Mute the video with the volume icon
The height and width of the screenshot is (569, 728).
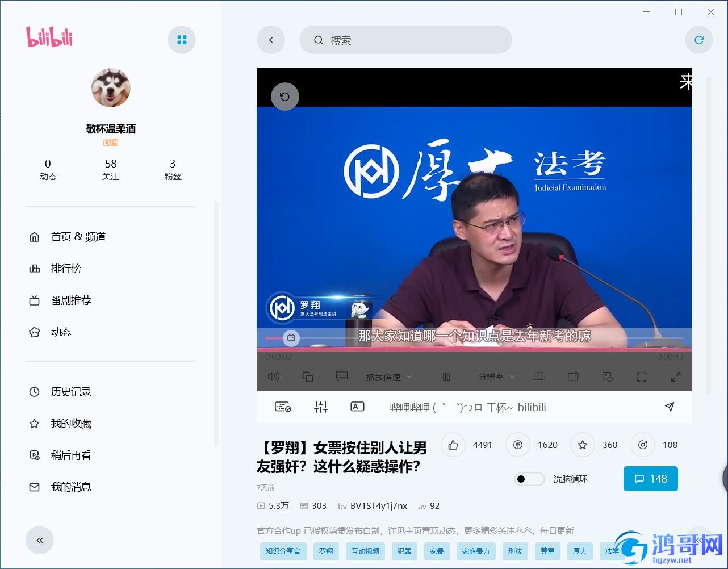(274, 376)
